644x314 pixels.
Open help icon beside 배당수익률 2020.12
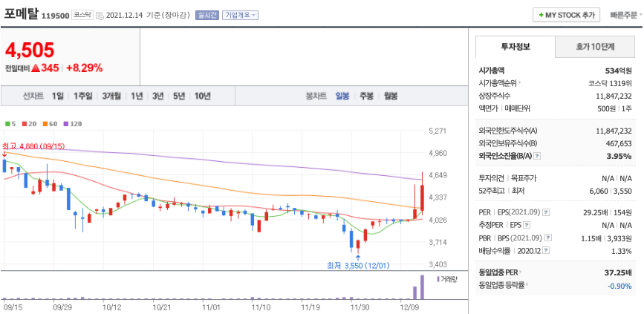[x=547, y=250]
